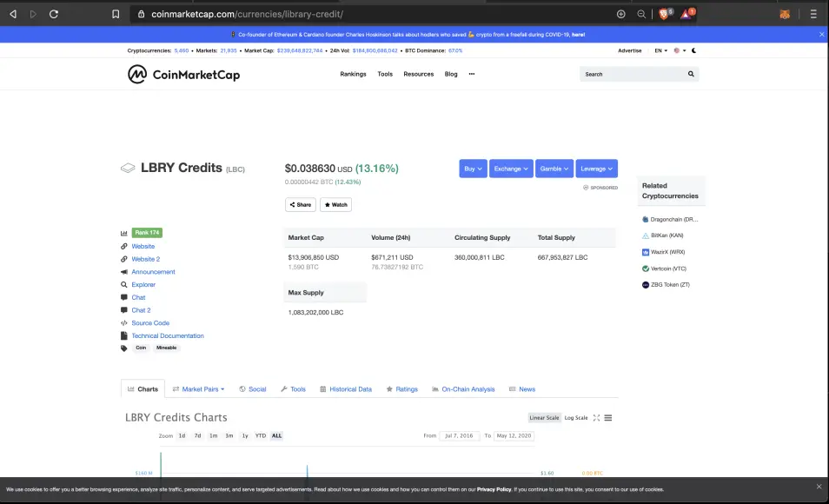Screen dimensions: 829x504
Task: Open the chart hamburger options menu
Action: click(608, 418)
